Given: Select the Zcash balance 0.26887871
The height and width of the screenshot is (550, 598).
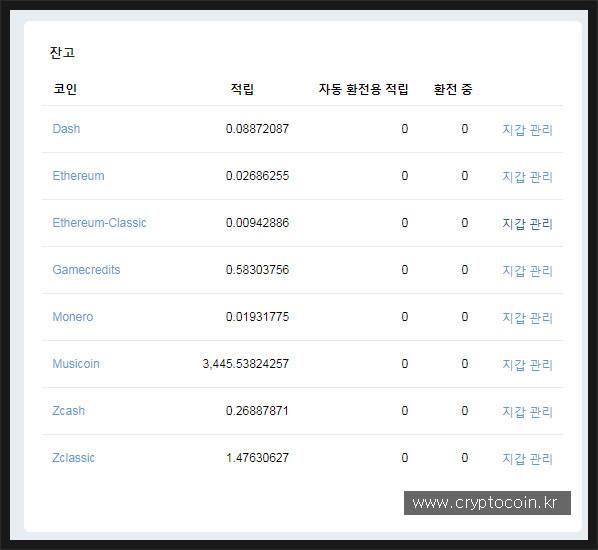Looking at the screenshot, I should coord(257,410).
